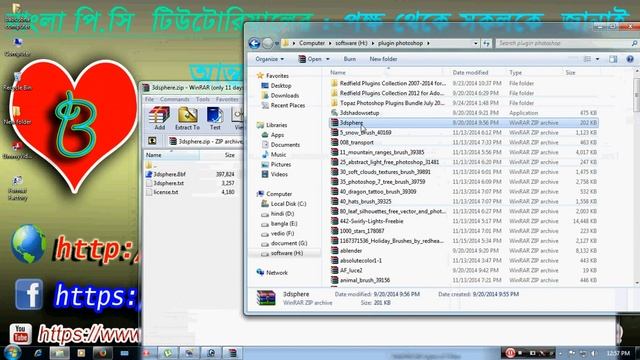Open Windows Explorer in the taskbar
Viewport: 640px width, 360px height.
[x=60, y=353]
